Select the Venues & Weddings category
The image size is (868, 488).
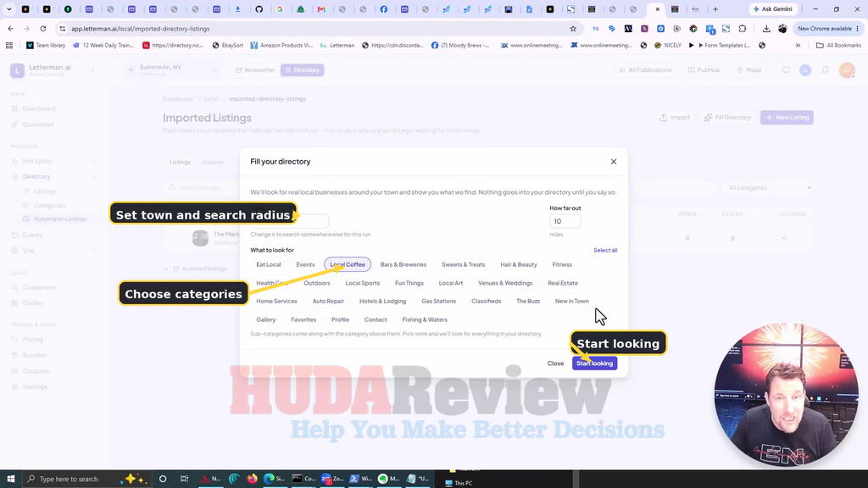pyautogui.click(x=505, y=283)
